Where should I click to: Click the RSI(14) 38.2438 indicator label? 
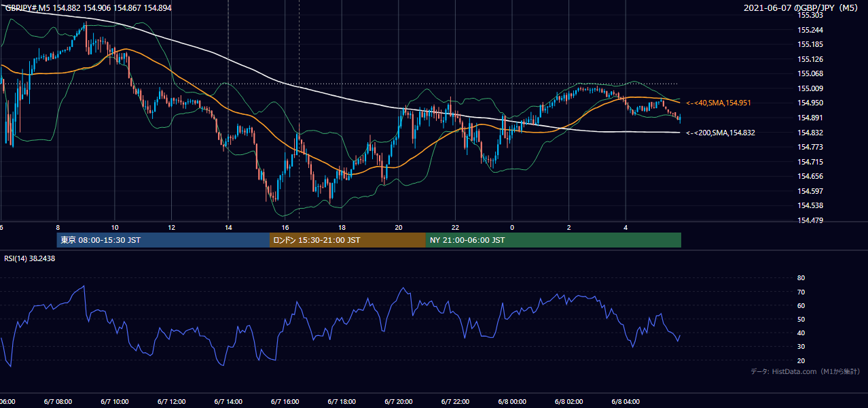[30, 258]
